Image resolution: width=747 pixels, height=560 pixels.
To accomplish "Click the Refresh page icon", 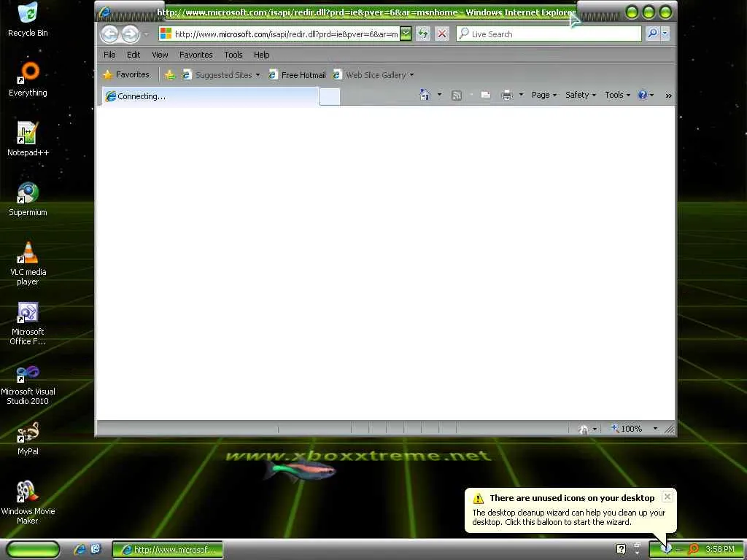I will pos(423,34).
